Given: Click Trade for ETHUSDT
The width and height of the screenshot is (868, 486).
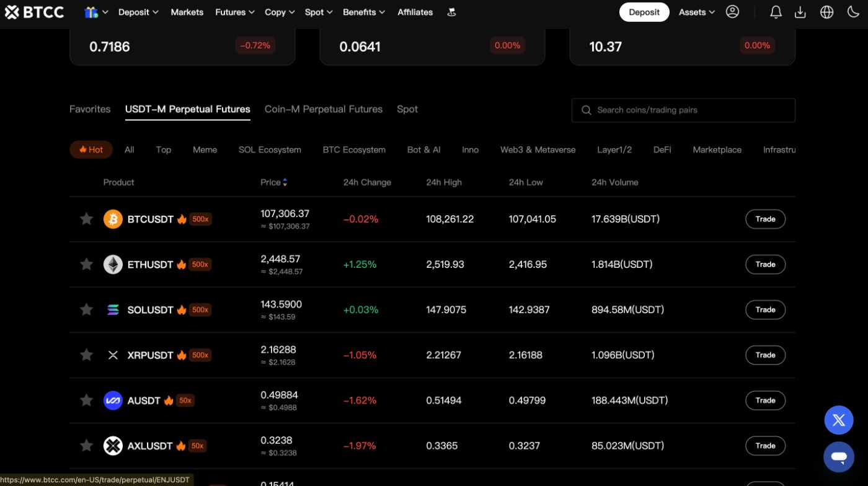Looking at the screenshot, I should pyautogui.click(x=765, y=264).
